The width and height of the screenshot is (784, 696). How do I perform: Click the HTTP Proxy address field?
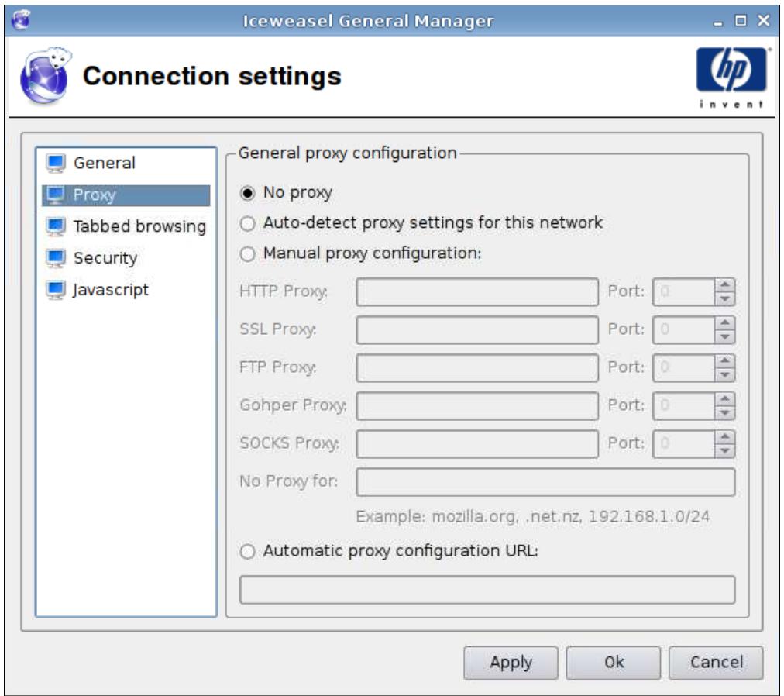tap(477, 292)
